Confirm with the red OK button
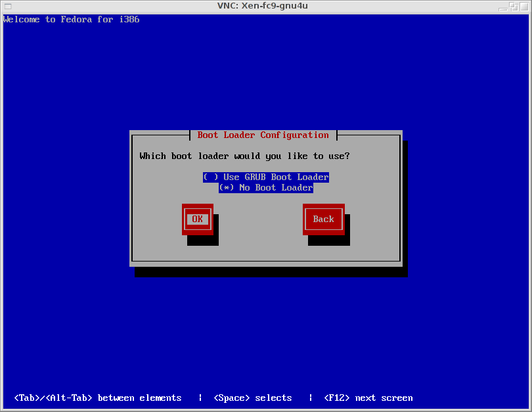 pyautogui.click(x=198, y=219)
